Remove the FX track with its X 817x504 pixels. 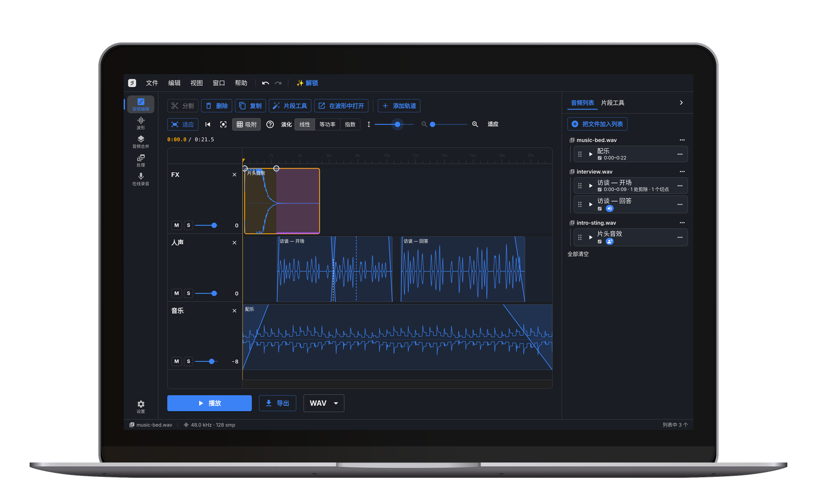pyautogui.click(x=234, y=175)
